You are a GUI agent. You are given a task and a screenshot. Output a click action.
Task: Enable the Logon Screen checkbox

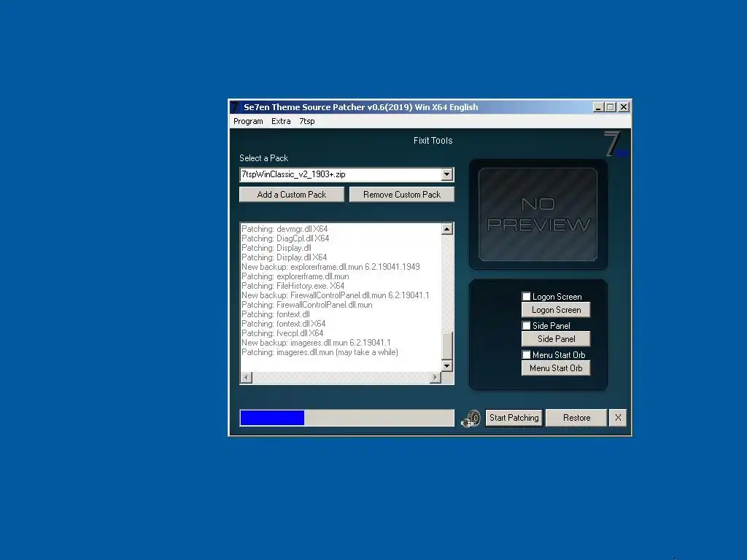[x=526, y=296]
